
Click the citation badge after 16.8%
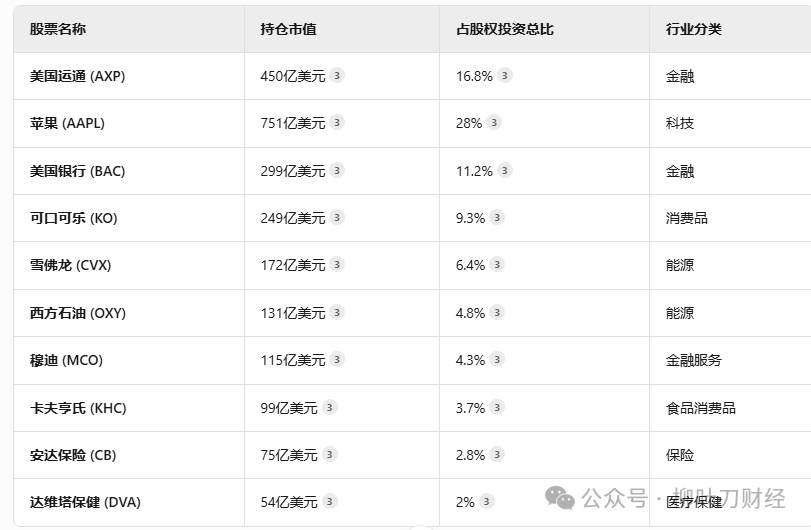coord(505,76)
